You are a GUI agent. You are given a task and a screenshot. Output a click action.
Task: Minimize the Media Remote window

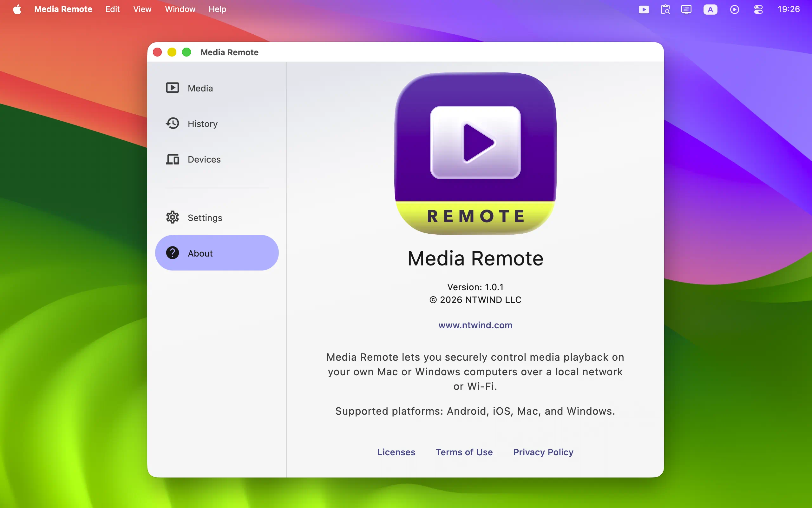(x=172, y=52)
